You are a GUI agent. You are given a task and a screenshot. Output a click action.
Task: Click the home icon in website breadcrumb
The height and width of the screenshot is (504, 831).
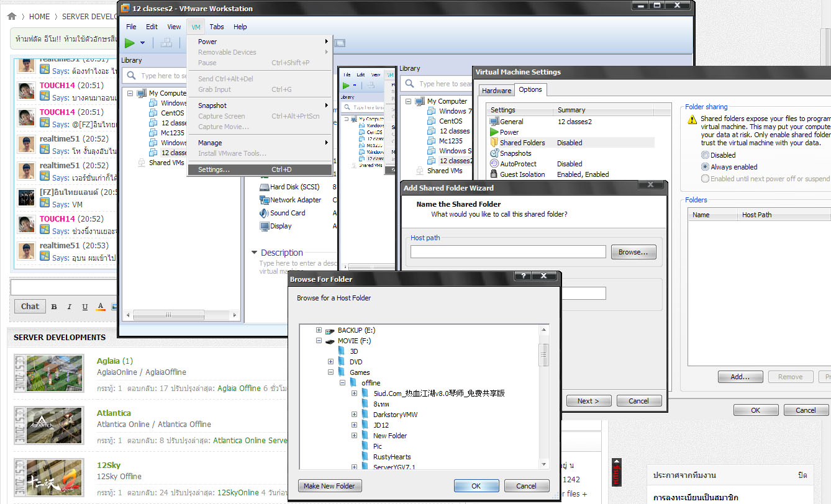tap(11, 16)
